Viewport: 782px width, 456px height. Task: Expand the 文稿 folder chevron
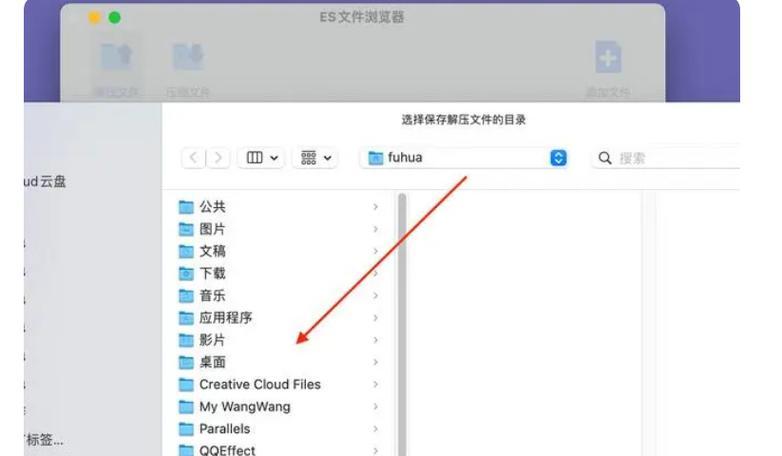[x=376, y=251]
